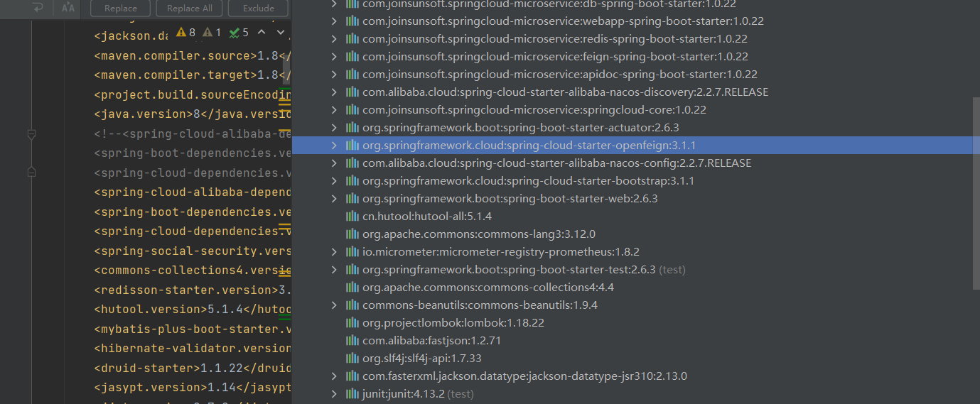Image resolution: width=980 pixels, height=404 pixels.
Task: Expand the springcloud-core dependency node
Action: (334, 110)
